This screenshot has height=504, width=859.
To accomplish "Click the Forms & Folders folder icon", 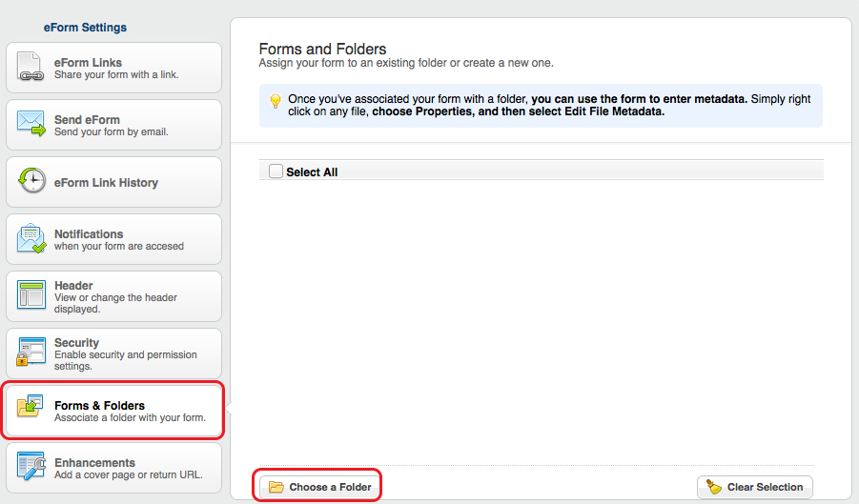I will [31, 407].
